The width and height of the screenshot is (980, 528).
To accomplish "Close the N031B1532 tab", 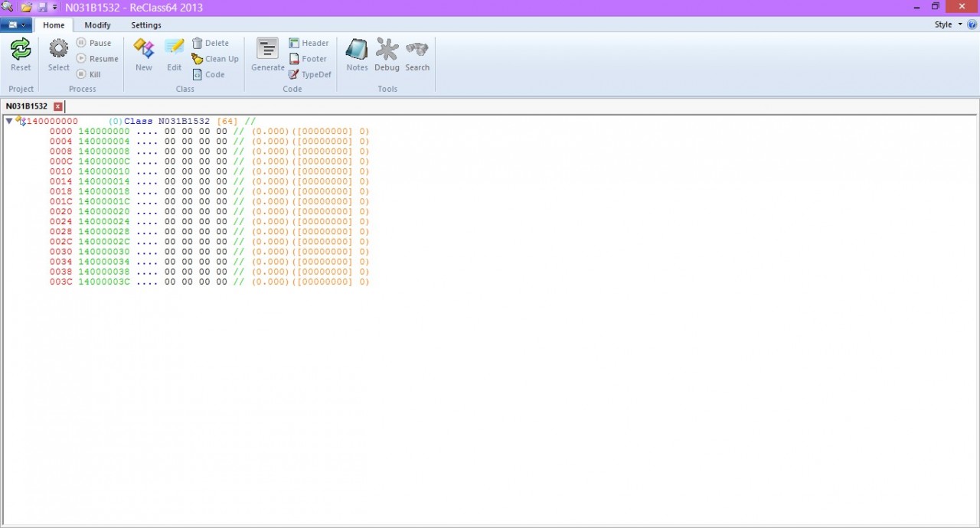I will (x=57, y=106).
